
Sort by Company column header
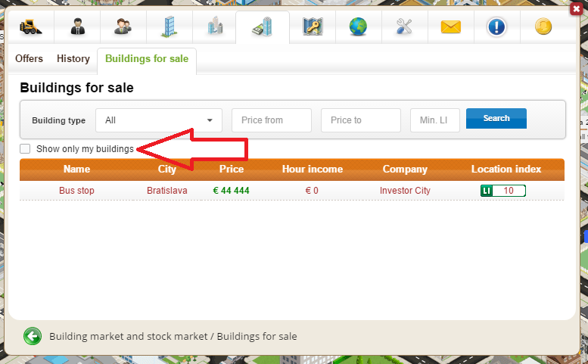[x=405, y=169]
